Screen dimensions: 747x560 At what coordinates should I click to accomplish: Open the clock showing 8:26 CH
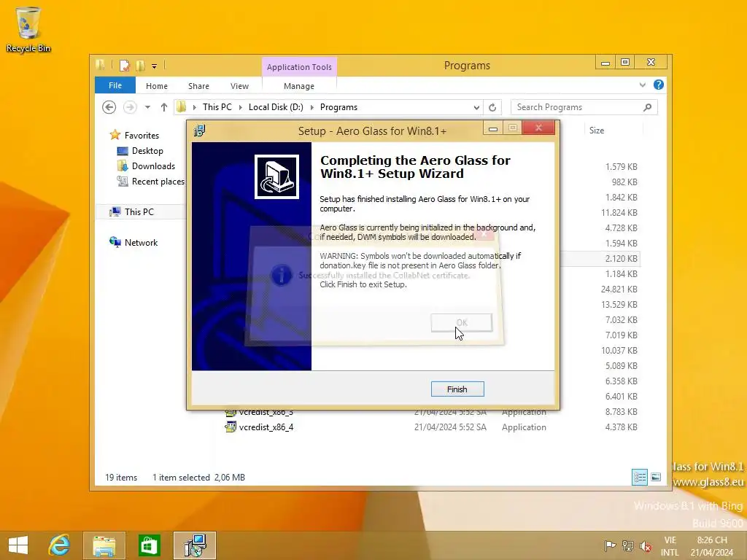(x=712, y=546)
